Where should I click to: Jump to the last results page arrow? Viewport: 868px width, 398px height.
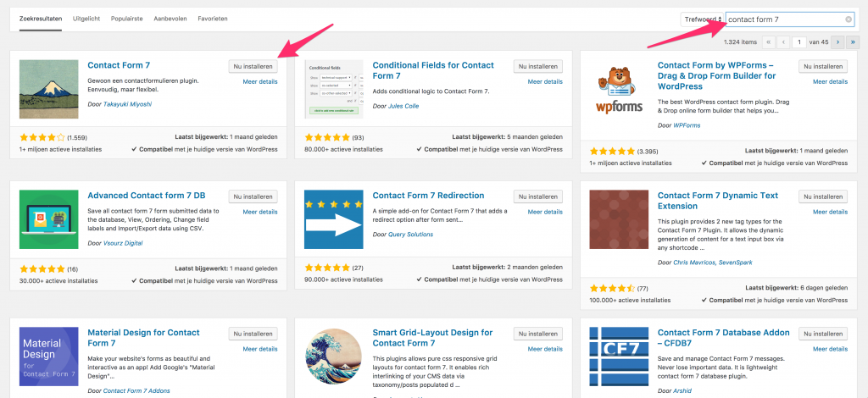pyautogui.click(x=852, y=41)
